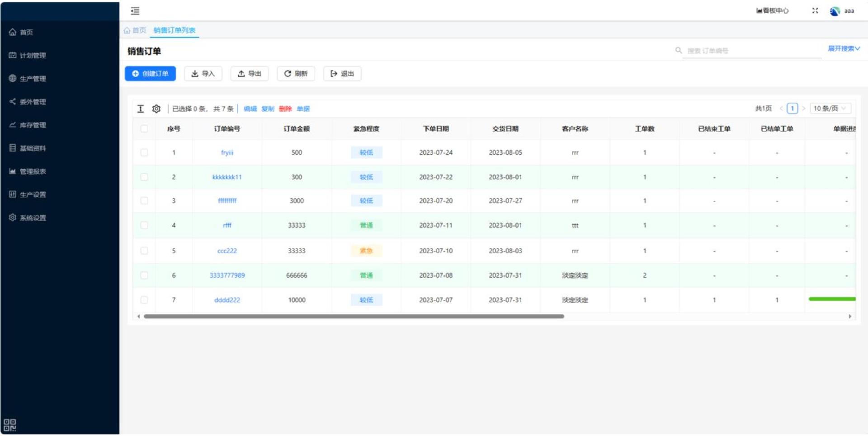Click the QR code icon at sidebar bottom
Image resolution: width=868 pixels, height=436 pixels.
coord(10,425)
